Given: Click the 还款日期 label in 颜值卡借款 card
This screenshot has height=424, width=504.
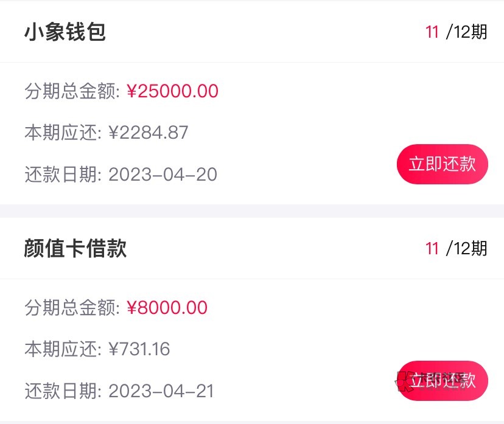Looking at the screenshot, I should (x=63, y=391).
